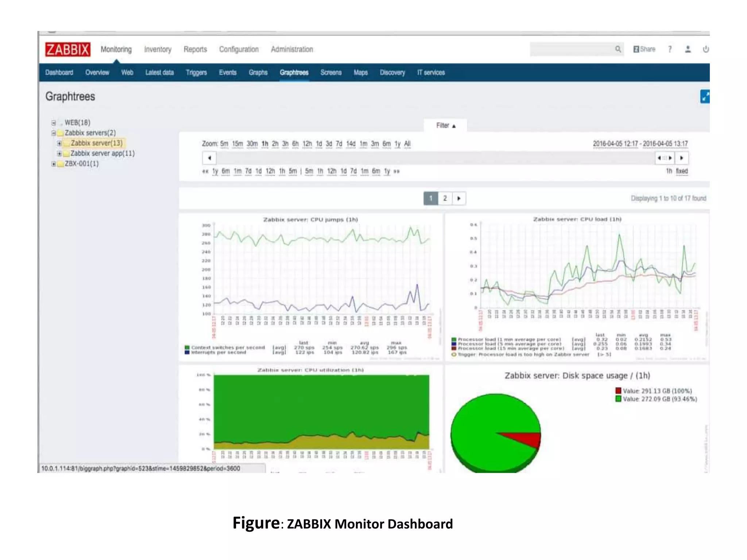Click the logout power icon
The image size is (747, 560).
click(x=706, y=49)
